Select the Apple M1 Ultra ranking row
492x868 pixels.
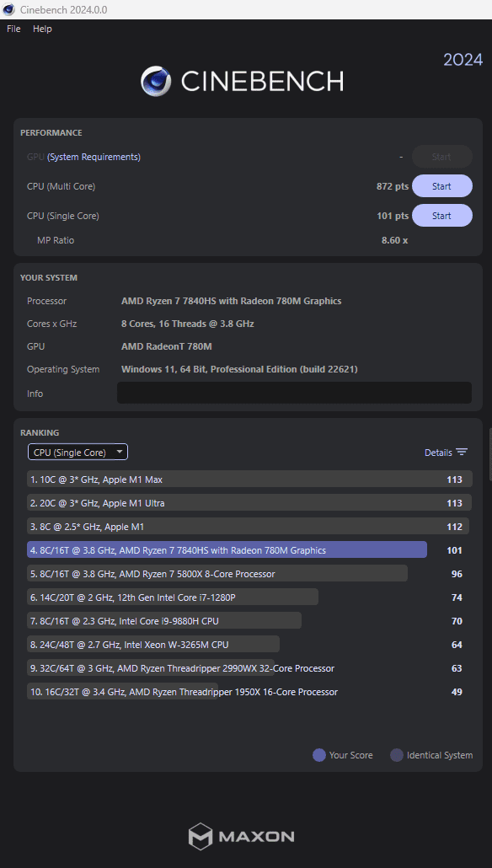coord(249,502)
